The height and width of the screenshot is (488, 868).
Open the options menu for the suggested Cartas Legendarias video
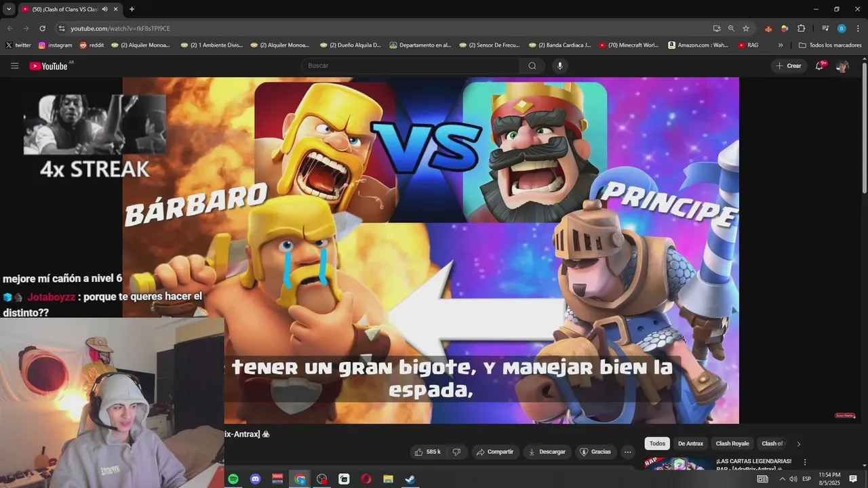(805, 462)
